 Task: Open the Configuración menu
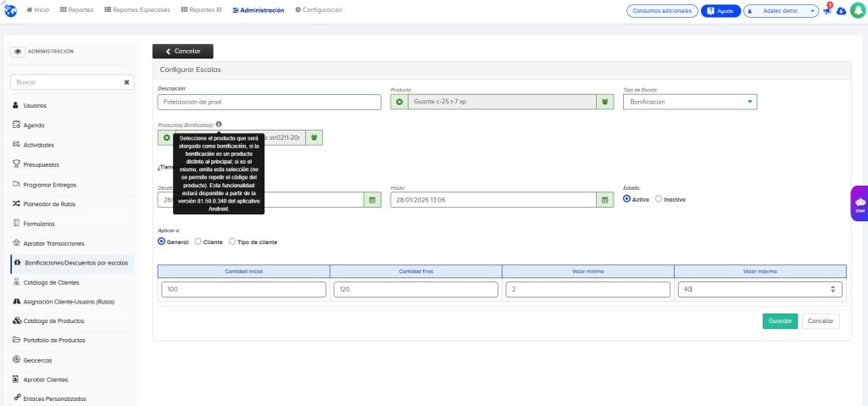pos(319,10)
